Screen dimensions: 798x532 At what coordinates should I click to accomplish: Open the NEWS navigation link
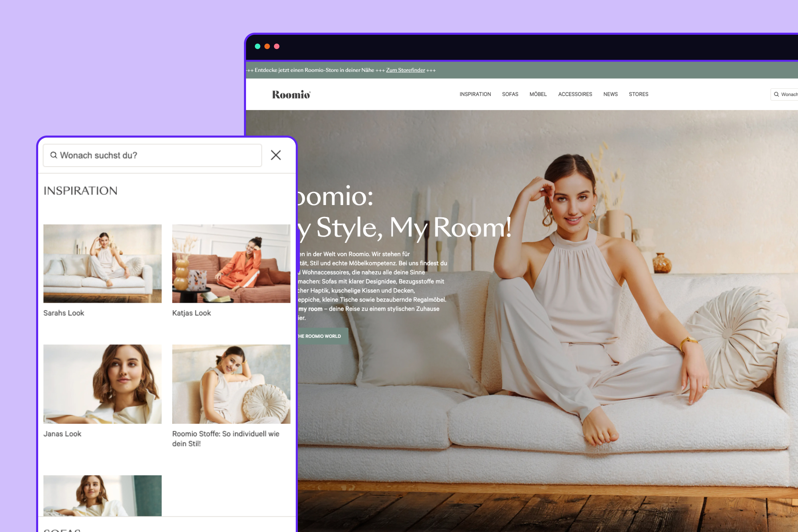[x=610, y=94]
